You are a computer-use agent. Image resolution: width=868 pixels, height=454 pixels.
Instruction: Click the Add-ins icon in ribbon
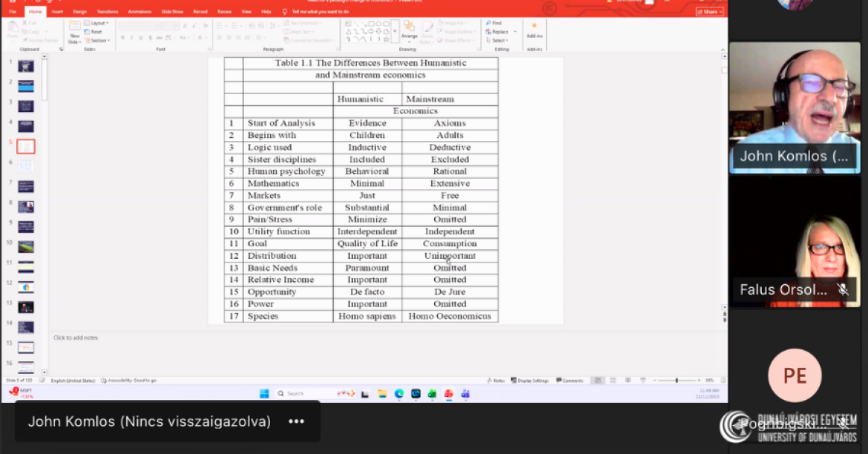(533, 30)
